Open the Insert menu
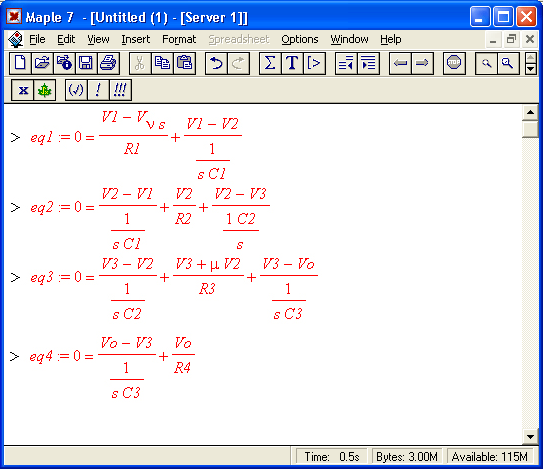 pos(135,39)
